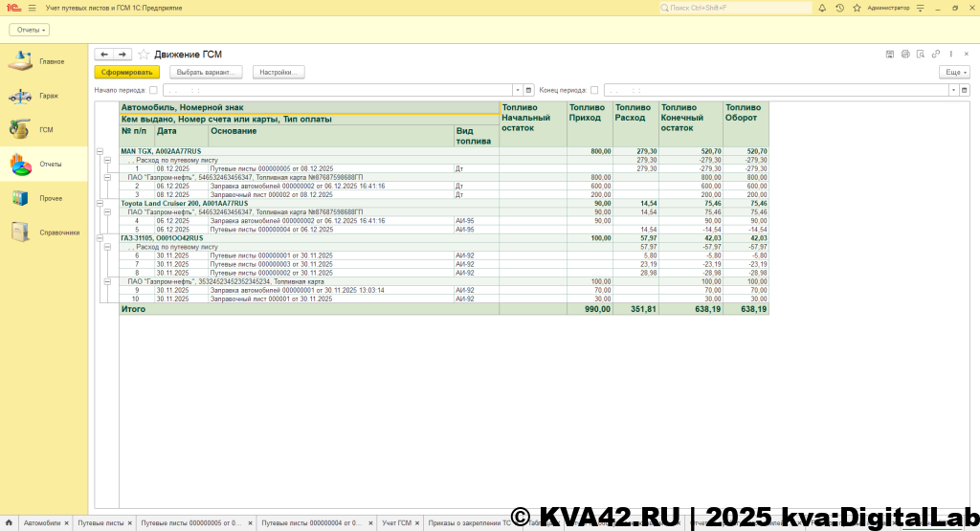Enable the Начало периода checkbox
980x531 pixels.
click(154, 90)
